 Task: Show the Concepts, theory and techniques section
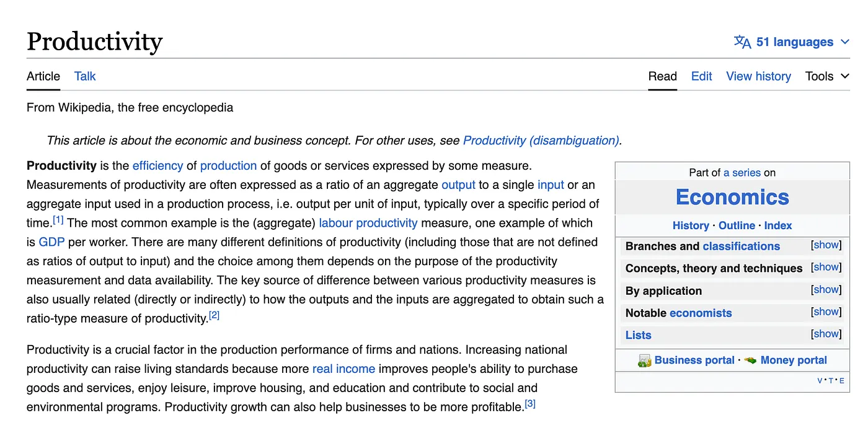click(826, 267)
